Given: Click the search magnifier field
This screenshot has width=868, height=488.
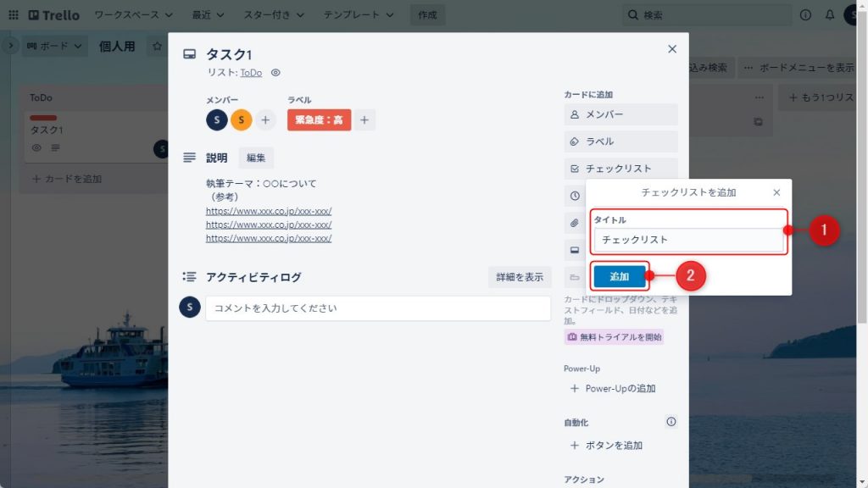Looking at the screenshot, I should [707, 15].
